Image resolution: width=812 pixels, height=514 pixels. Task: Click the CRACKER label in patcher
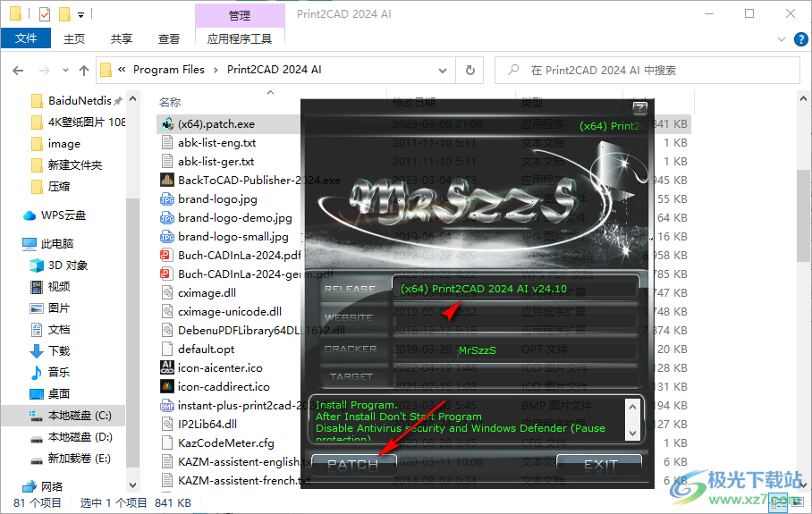tap(351, 349)
